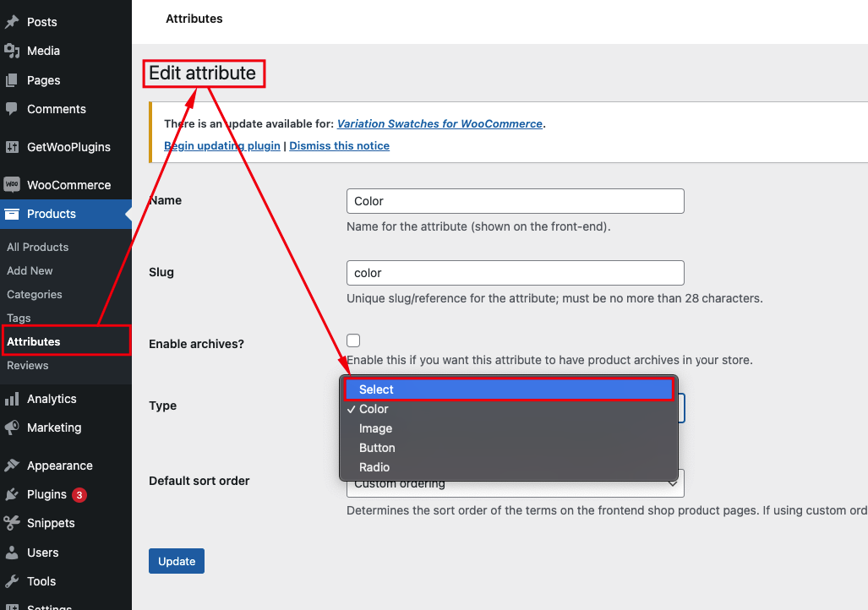
Task: Click the Type field label
Action: tap(163, 406)
